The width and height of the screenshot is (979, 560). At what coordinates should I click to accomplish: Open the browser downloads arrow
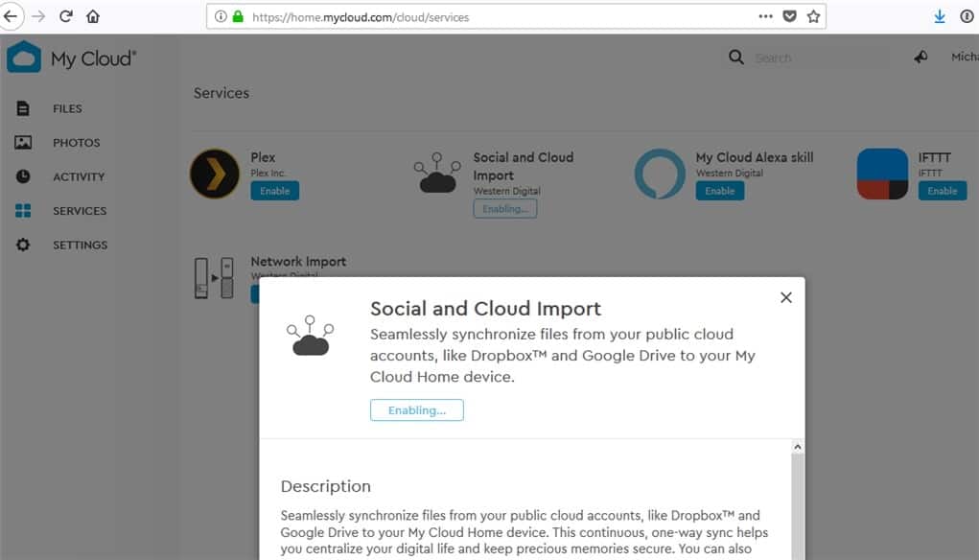point(940,17)
